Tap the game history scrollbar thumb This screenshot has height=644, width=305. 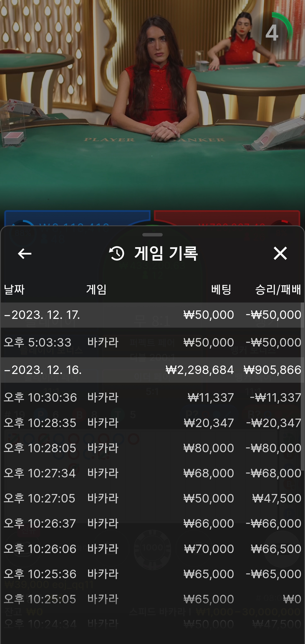[x=303, y=387]
